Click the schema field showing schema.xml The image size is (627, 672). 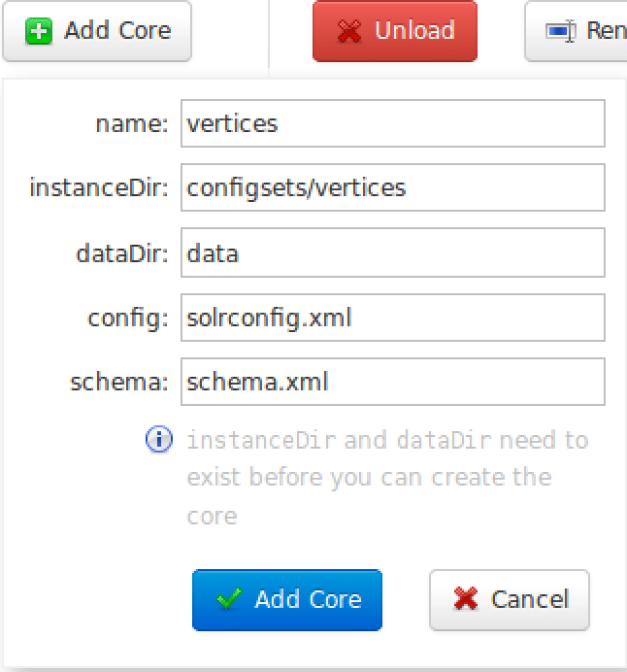[392, 382]
